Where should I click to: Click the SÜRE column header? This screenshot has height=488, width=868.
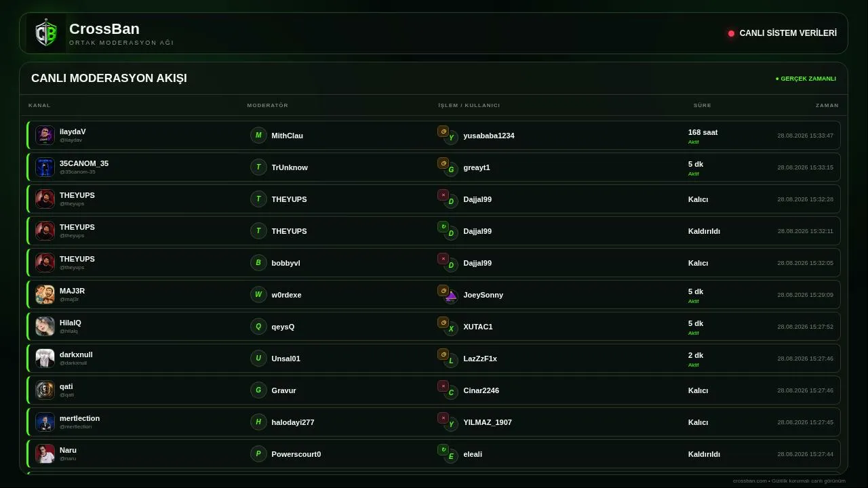(x=703, y=105)
